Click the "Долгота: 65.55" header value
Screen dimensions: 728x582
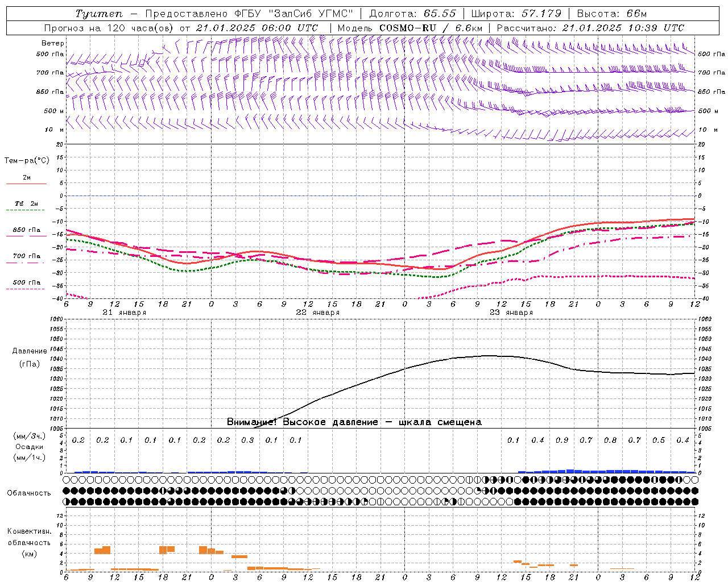click(413, 14)
